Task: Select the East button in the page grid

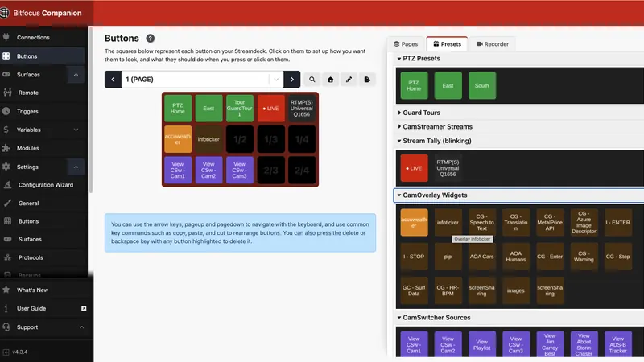Action: [208, 109]
